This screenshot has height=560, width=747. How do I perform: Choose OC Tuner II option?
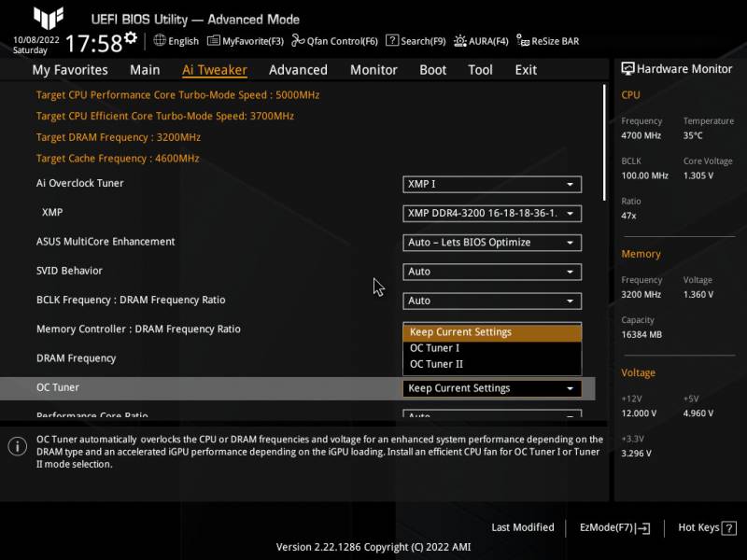point(492,364)
